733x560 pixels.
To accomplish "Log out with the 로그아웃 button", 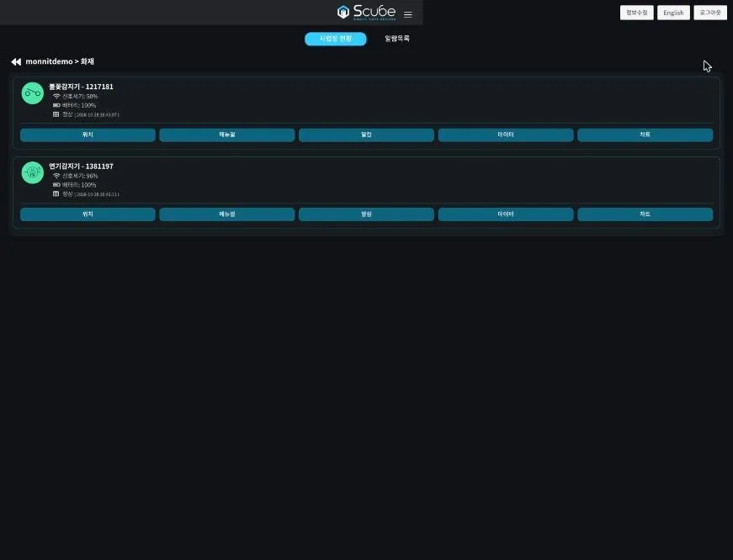I will [710, 13].
